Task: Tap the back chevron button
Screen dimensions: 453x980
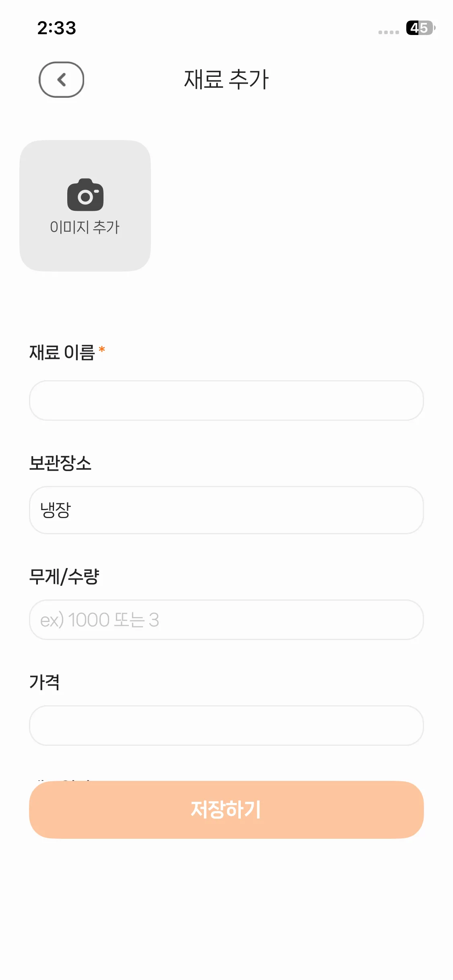Action: pyautogui.click(x=61, y=80)
